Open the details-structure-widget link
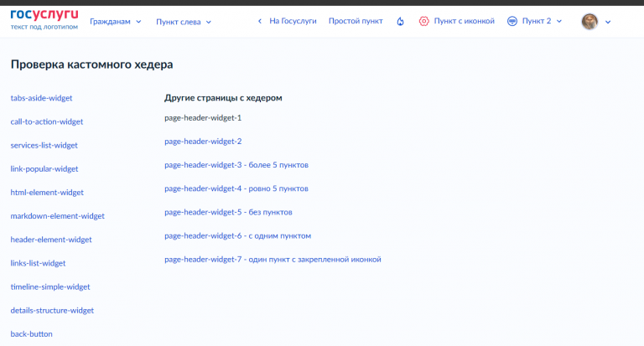The width and height of the screenshot is (644, 346). click(52, 310)
